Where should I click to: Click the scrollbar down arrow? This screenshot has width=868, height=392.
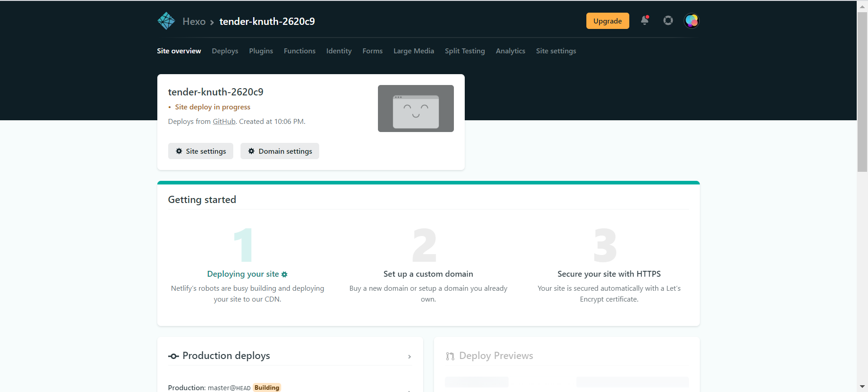(x=862, y=387)
